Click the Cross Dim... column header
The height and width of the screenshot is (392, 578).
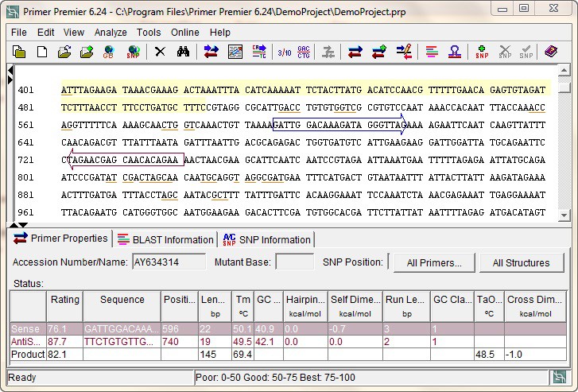[x=535, y=306]
